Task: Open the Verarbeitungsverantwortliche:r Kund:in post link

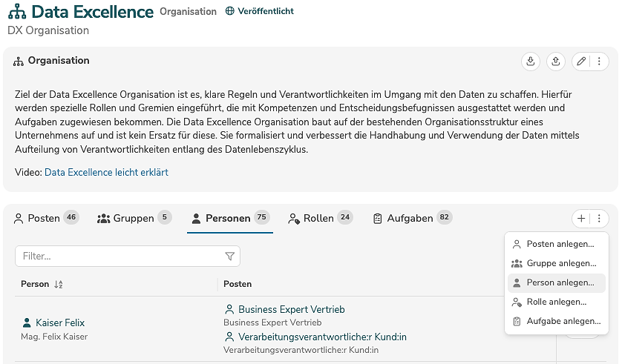Action: 322,337
